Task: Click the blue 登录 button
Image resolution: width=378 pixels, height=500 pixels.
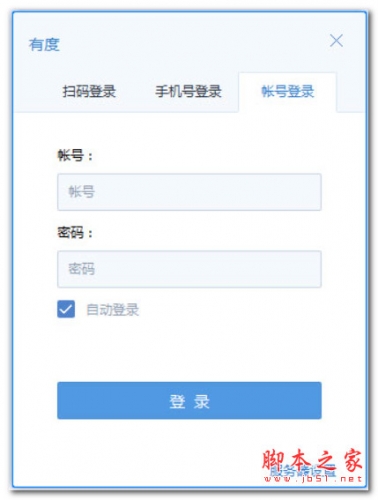Action: tap(189, 400)
